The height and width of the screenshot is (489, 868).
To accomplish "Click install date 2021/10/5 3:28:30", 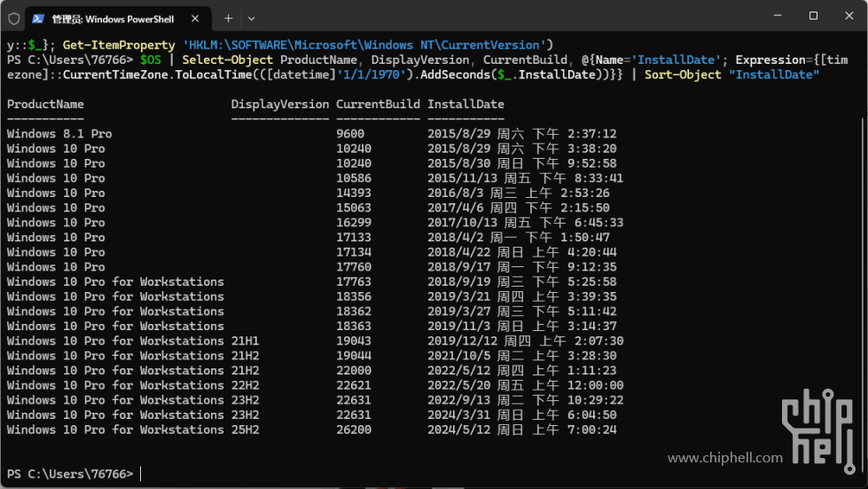I will coord(521,356).
